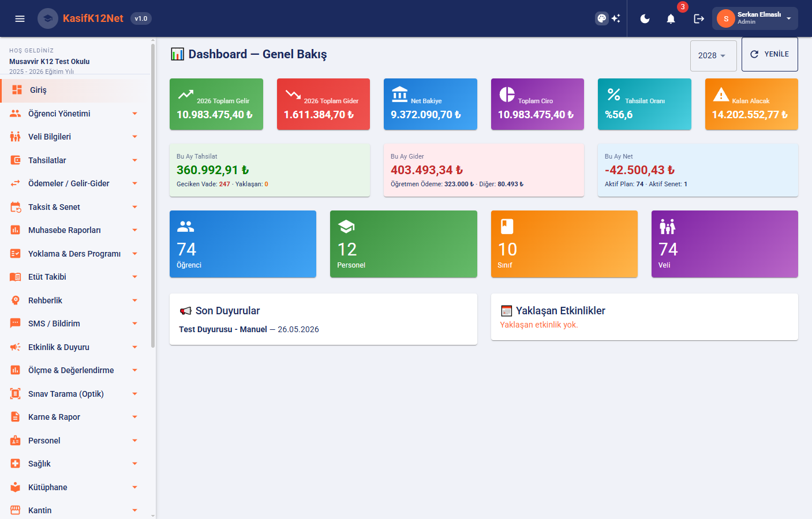The image size is (812, 519).
Task: Toggle dark mode with moon icon
Action: (645, 18)
